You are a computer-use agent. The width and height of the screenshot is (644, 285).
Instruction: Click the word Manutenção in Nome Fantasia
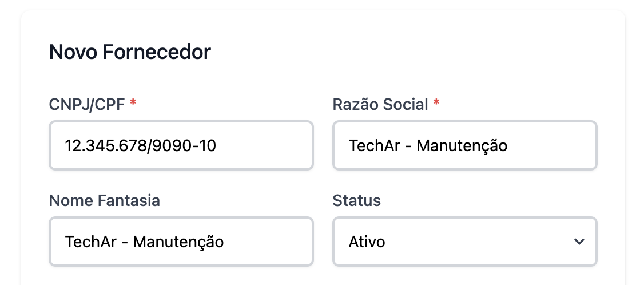pyautogui.click(x=178, y=242)
